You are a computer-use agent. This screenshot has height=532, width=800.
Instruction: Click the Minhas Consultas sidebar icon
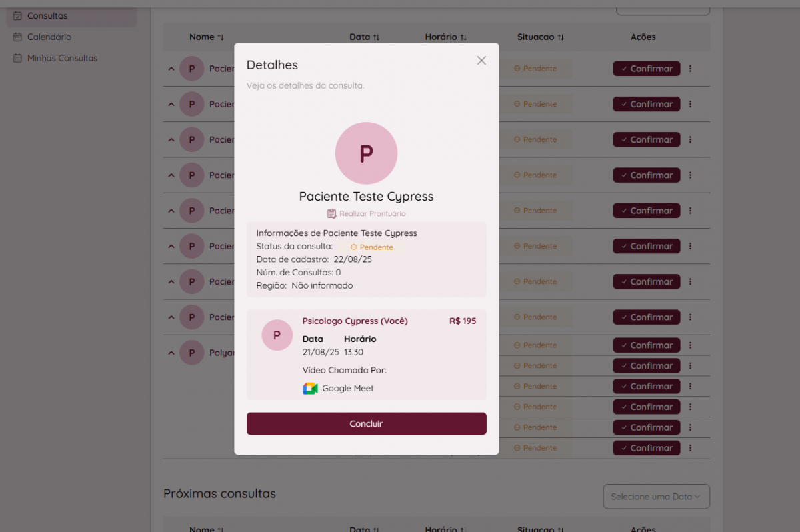coord(17,58)
